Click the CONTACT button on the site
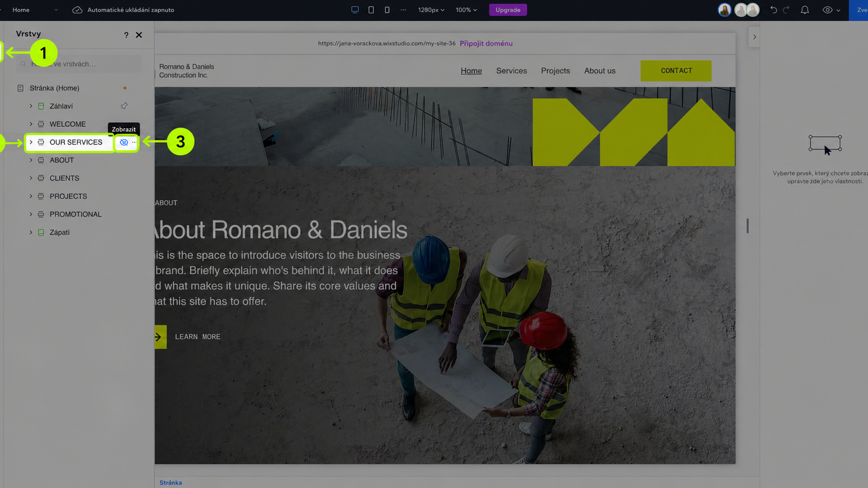The width and height of the screenshot is (868, 488). [676, 71]
